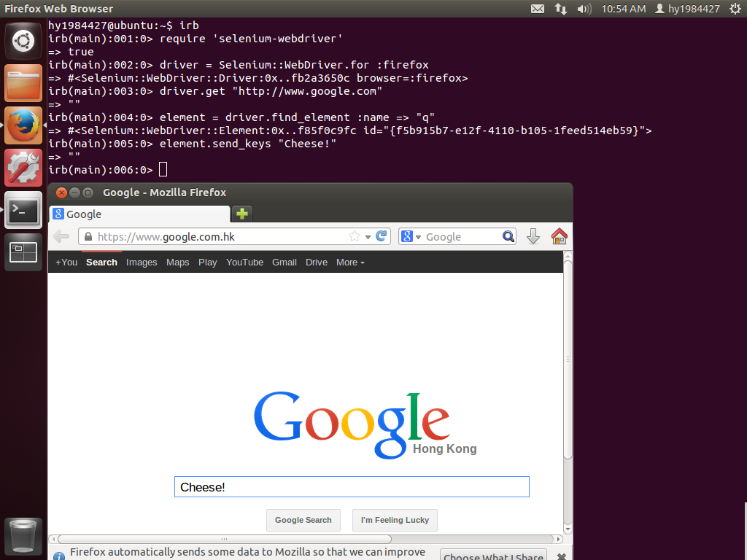Switch to the Terminal launcher icon

pyautogui.click(x=23, y=210)
